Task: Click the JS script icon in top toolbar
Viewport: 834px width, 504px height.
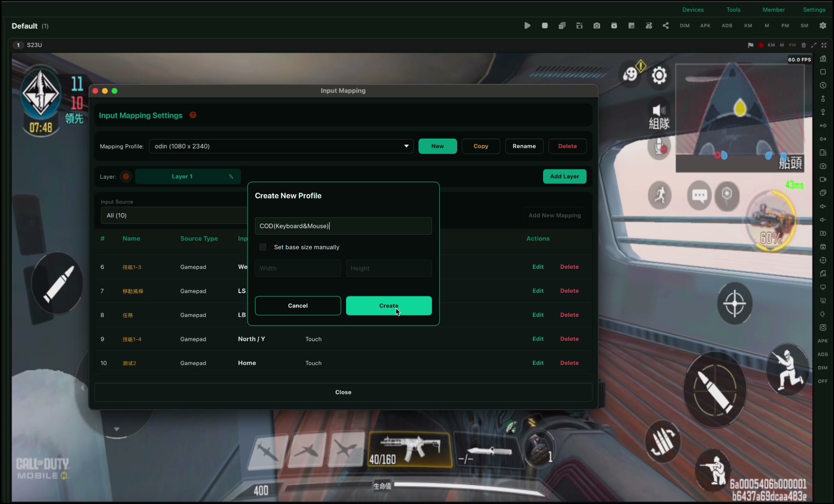Action: [x=631, y=26]
